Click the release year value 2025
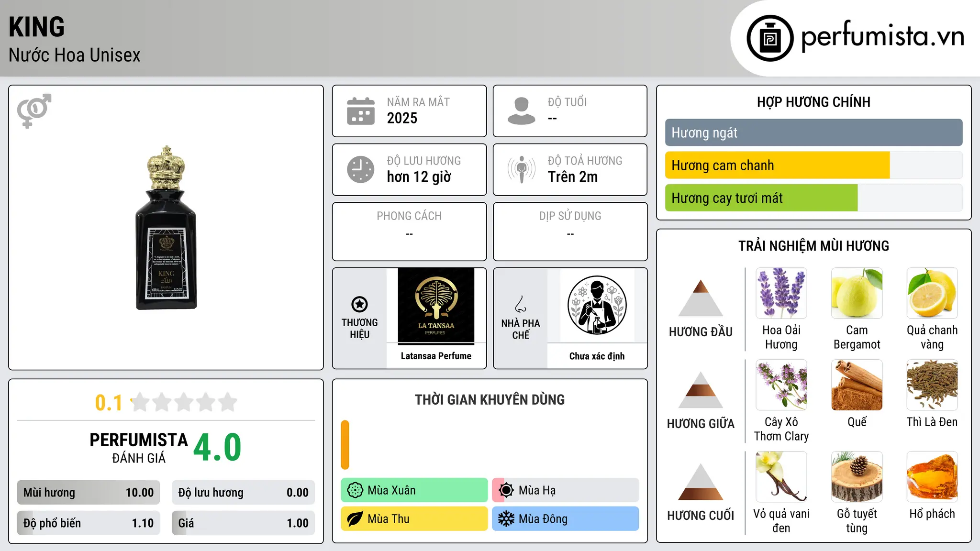This screenshot has height=551, width=980. coord(402,118)
